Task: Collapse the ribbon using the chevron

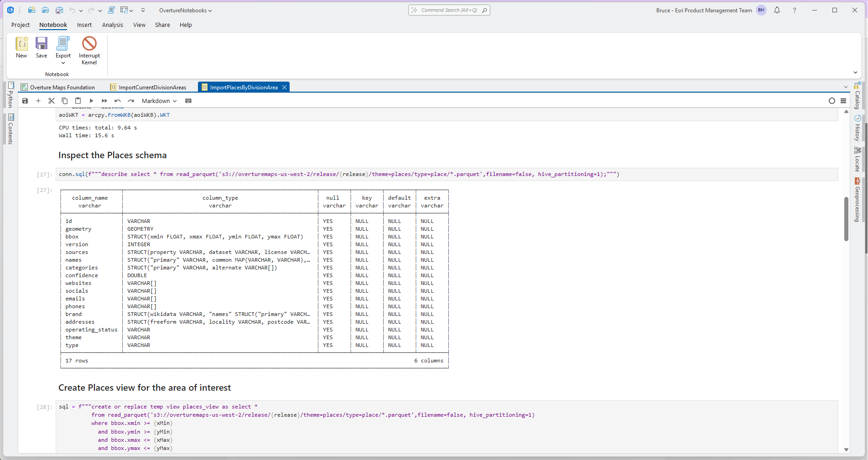Action: click(855, 72)
